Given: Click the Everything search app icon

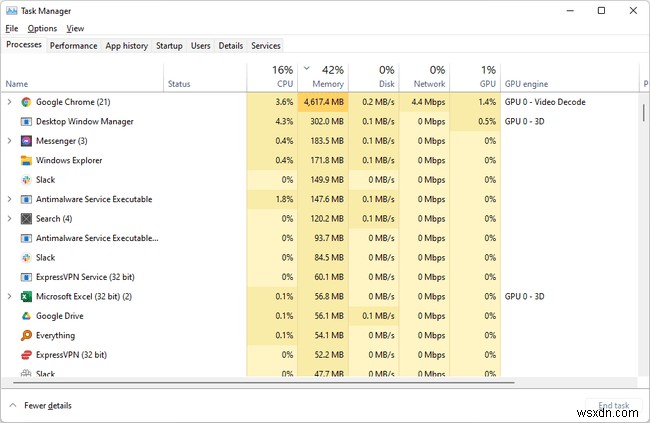Looking at the screenshot, I should click(x=26, y=336).
